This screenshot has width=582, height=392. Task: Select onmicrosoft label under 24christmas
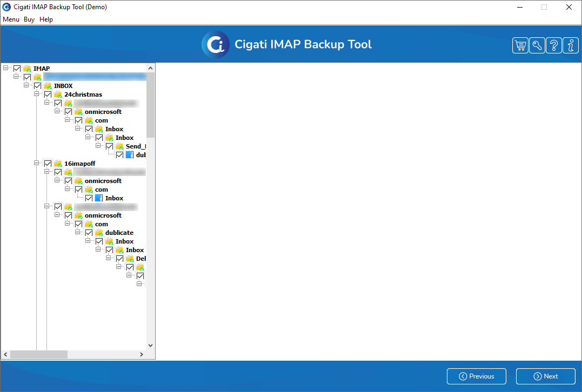click(103, 112)
